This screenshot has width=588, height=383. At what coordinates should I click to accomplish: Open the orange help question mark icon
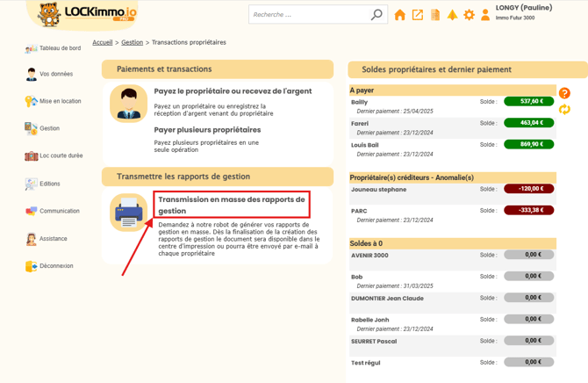pos(564,93)
